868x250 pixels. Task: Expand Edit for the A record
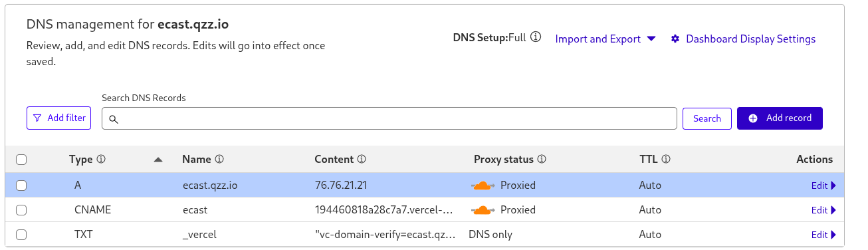(823, 186)
